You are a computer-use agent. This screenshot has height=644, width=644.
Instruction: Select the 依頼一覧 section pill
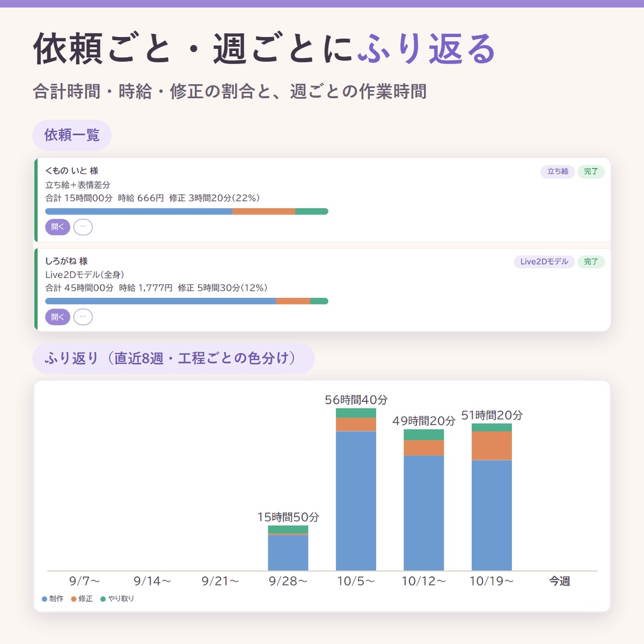click(x=72, y=135)
